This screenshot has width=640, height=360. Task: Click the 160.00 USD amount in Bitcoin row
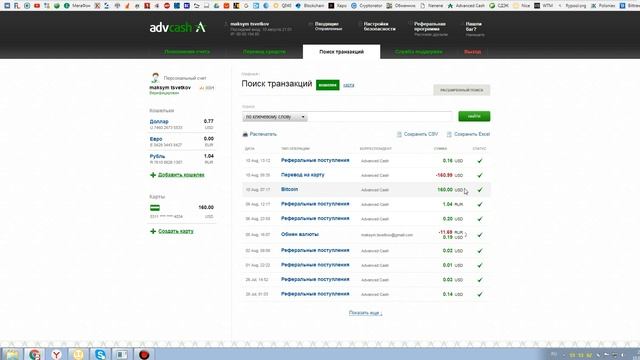pos(450,190)
